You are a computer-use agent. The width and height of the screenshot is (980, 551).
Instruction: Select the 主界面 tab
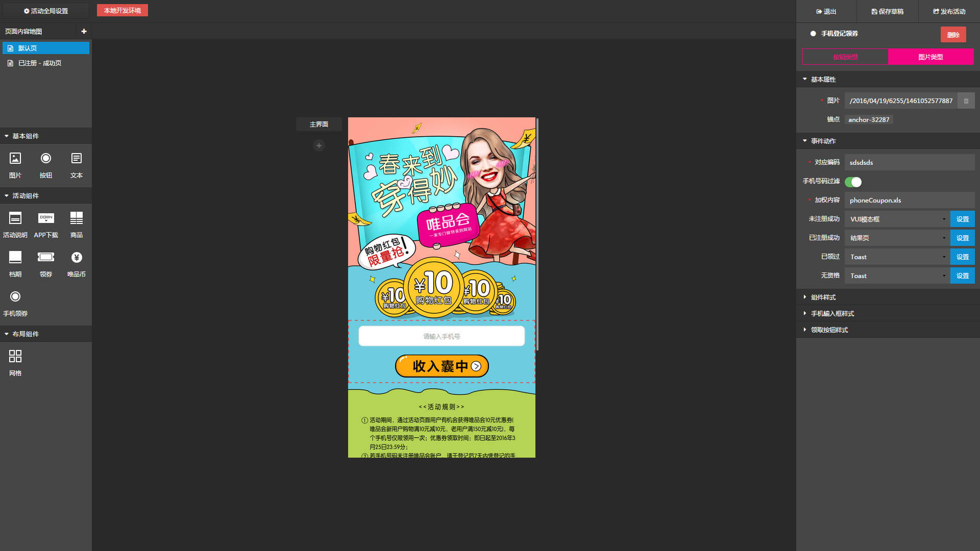point(319,124)
